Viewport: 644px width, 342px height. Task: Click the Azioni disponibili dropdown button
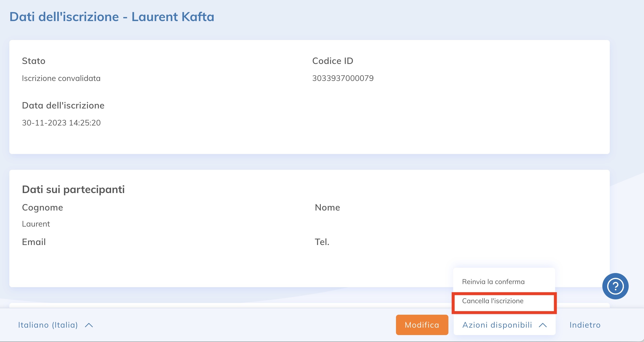[x=497, y=325]
